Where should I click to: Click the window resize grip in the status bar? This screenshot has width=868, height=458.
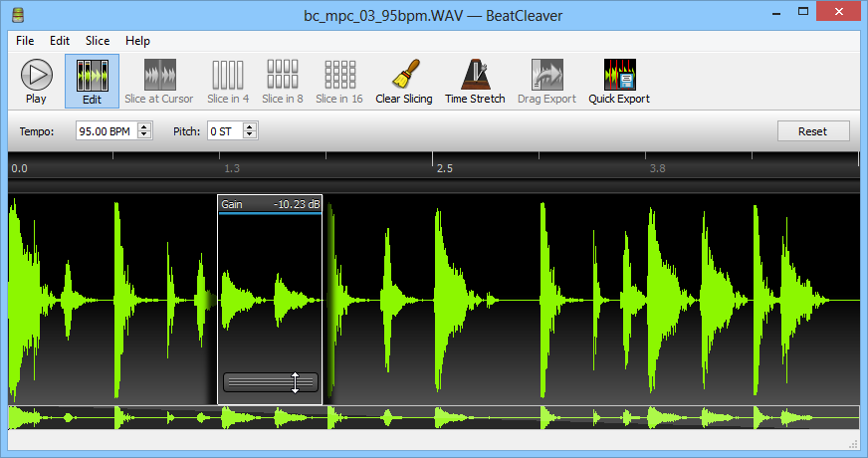[853, 443]
